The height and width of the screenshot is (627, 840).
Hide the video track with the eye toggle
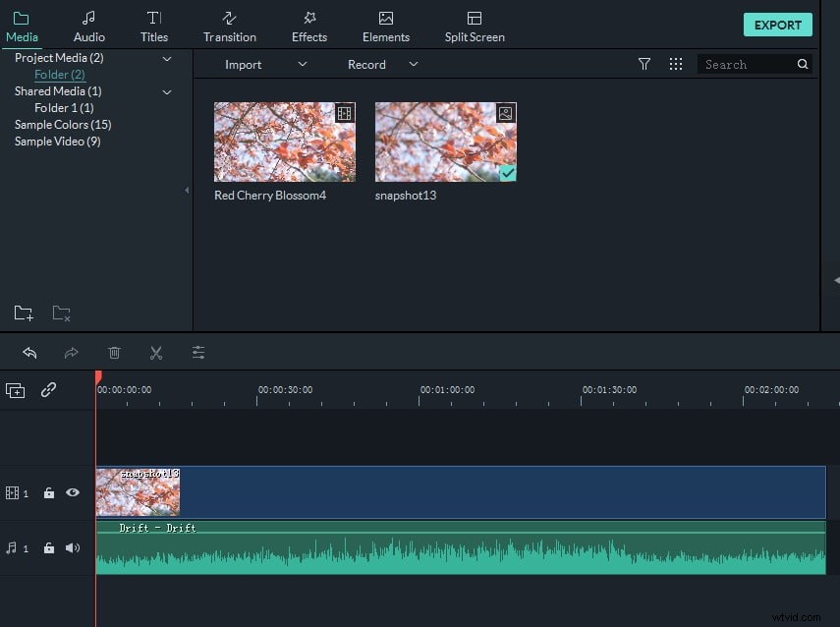click(x=73, y=492)
